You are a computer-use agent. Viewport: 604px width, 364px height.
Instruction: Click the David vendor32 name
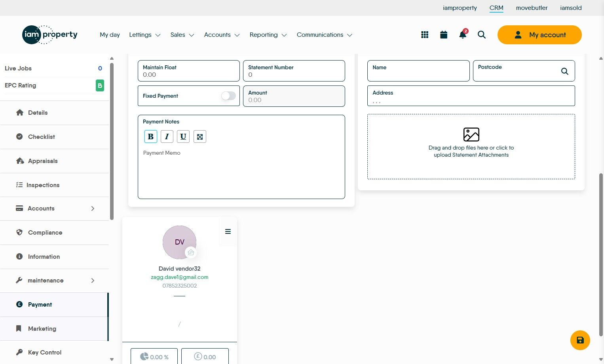pyautogui.click(x=180, y=269)
